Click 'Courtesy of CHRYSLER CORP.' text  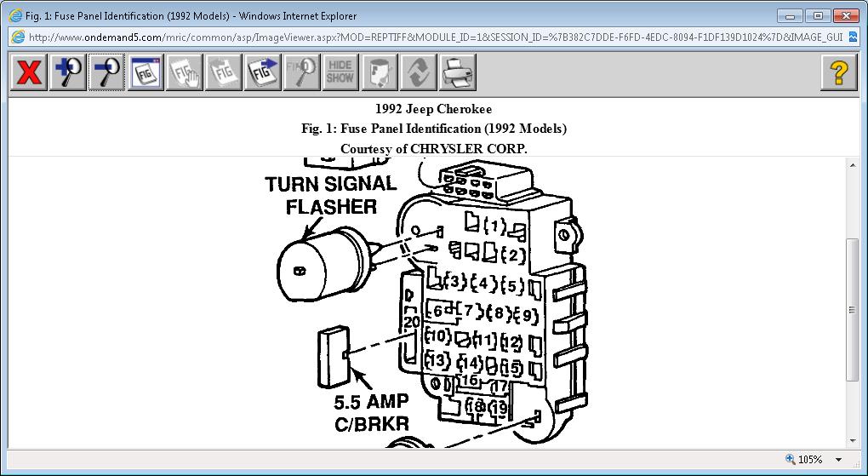click(434, 149)
